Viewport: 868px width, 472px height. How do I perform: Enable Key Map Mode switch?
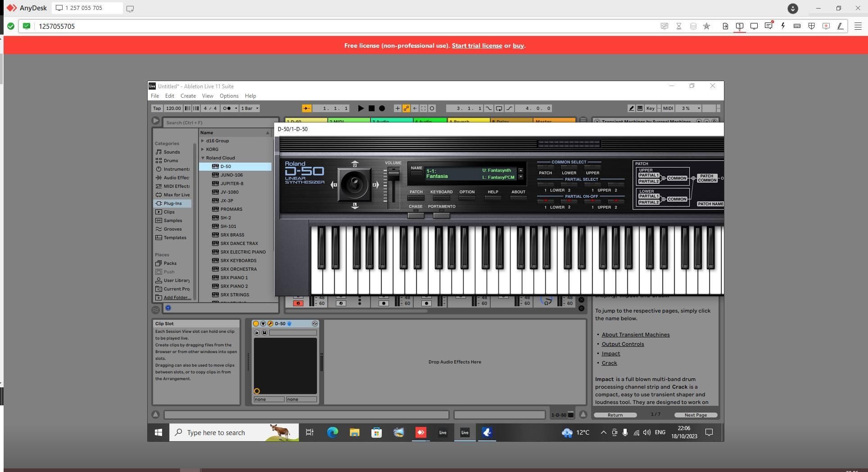(x=650, y=108)
